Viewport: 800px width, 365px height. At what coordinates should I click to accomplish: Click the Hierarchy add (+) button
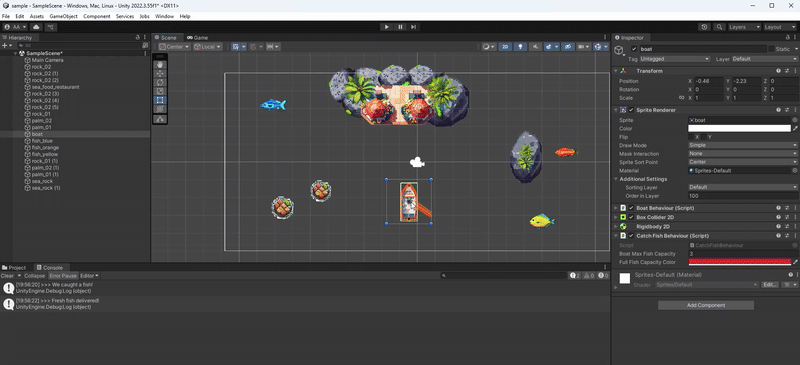coord(7,45)
